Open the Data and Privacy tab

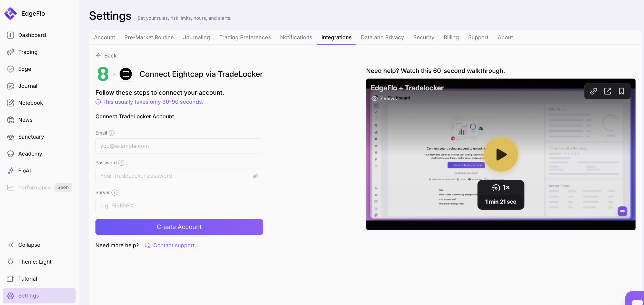pyautogui.click(x=382, y=37)
